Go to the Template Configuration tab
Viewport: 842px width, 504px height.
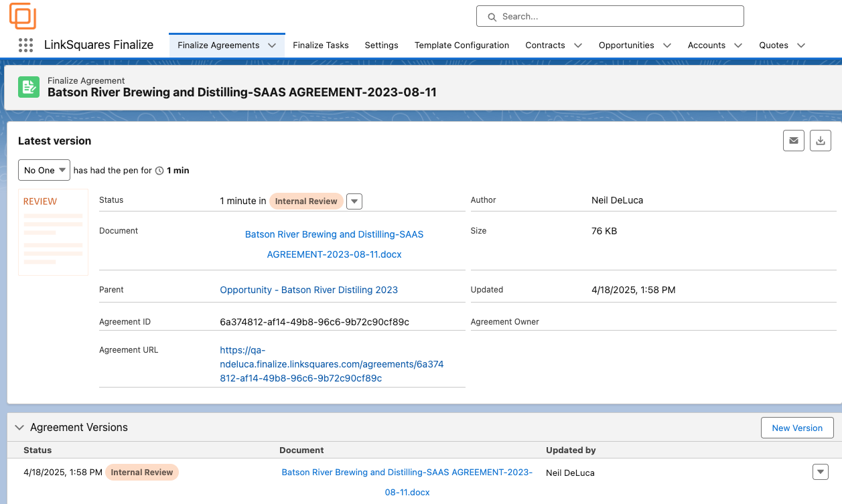[x=462, y=46]
